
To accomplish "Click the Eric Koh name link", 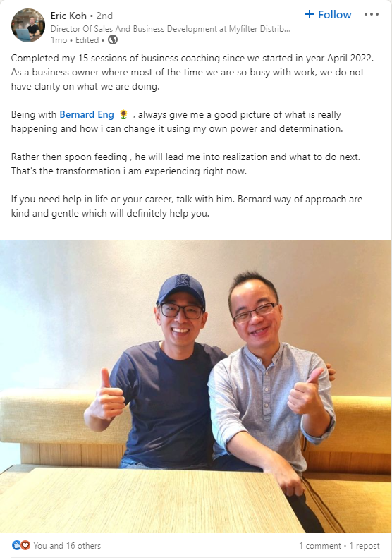I will coord(68,16).
